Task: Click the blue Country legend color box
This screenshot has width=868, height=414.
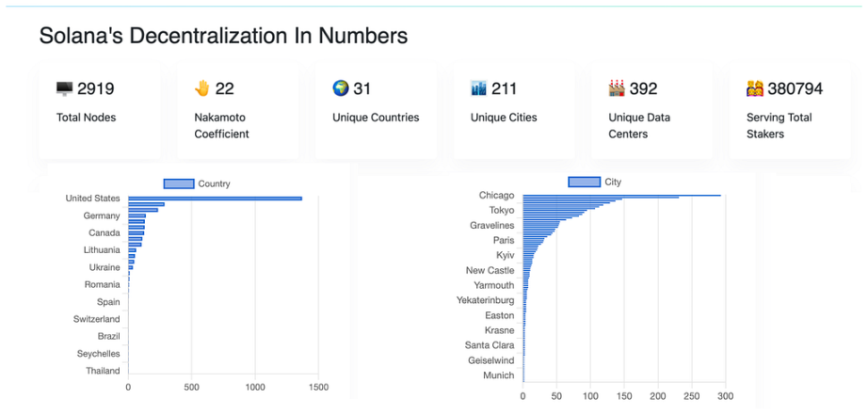Action: [179, 183]
